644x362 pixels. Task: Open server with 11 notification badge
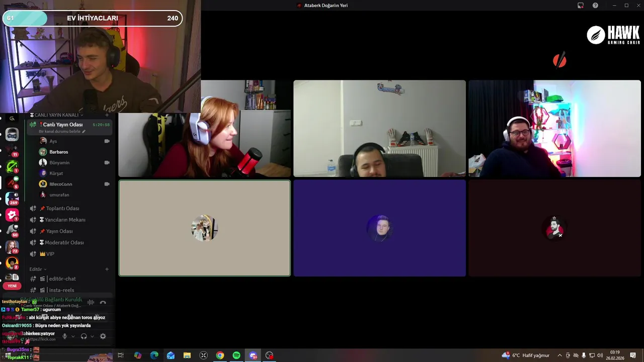click(x=12, y=150)
